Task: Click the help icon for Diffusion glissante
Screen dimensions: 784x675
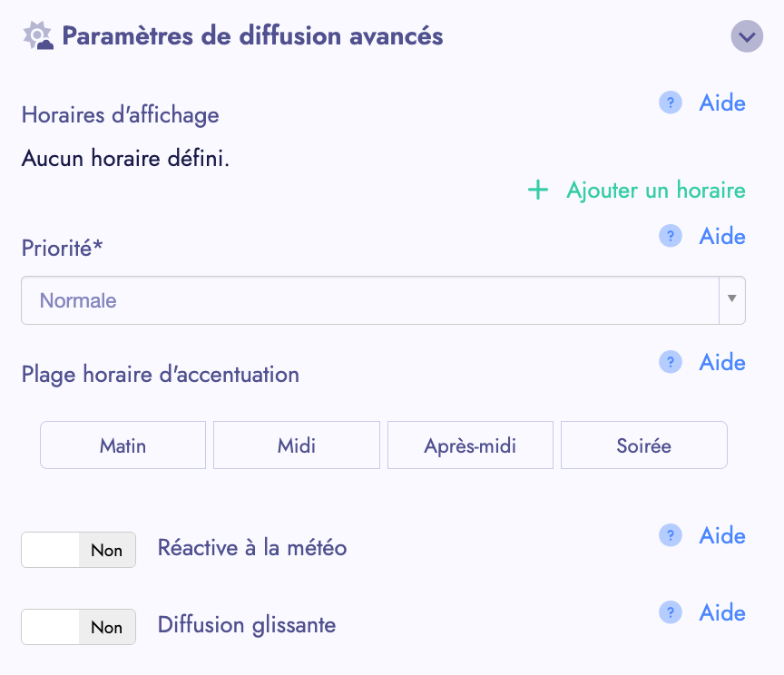Action: (670, 613)
